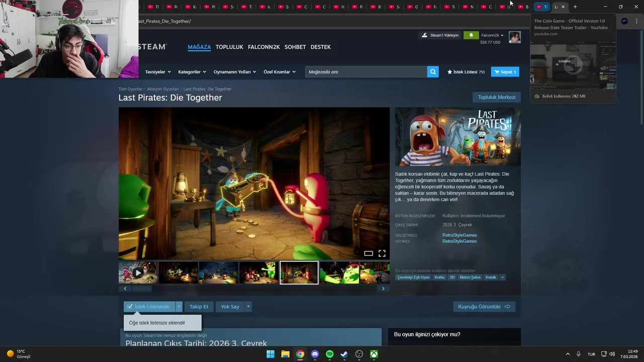Image resolution: width=644 pixels, height=362 pixels.
Task: Open the Tavsiyeler dropdown
Action: click(158, 72)
